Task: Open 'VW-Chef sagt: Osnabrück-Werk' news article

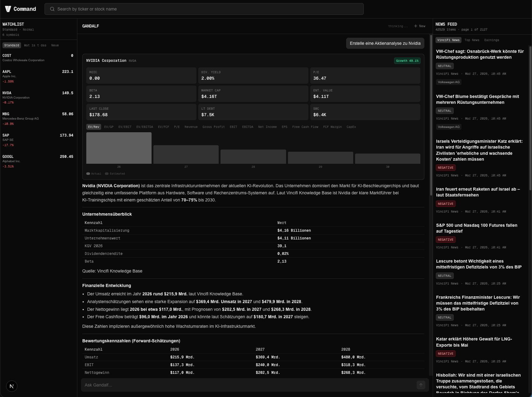Action: pos(480,54)
